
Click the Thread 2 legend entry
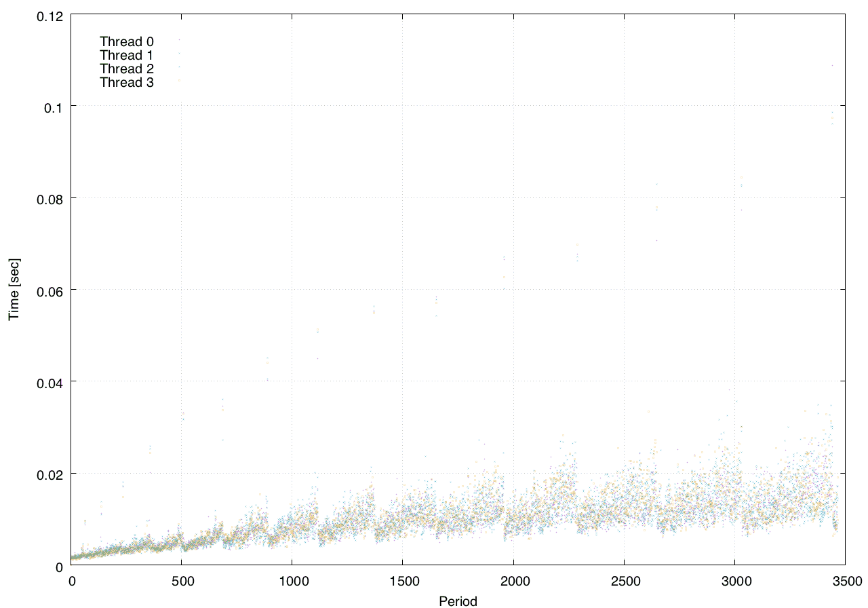coord(127,69)
